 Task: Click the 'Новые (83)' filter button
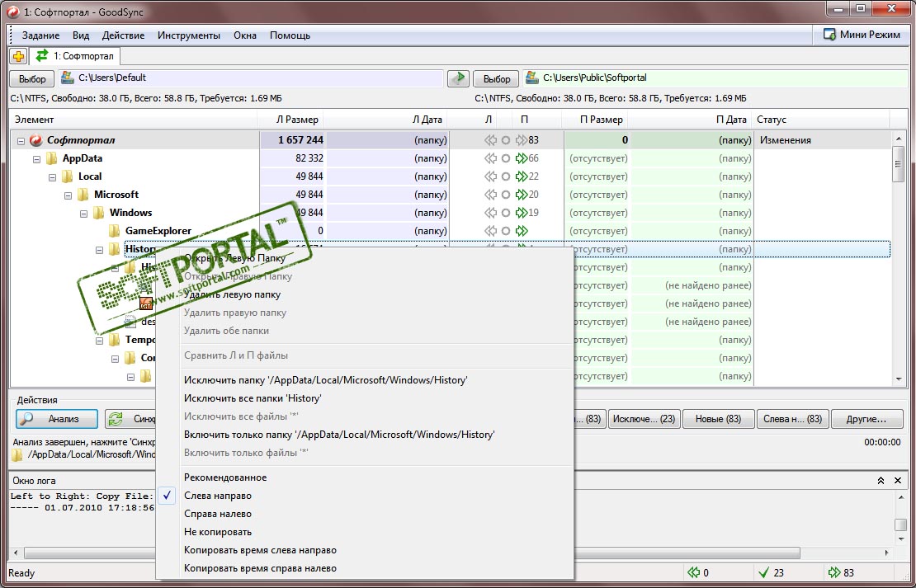(x=718, y=419)
